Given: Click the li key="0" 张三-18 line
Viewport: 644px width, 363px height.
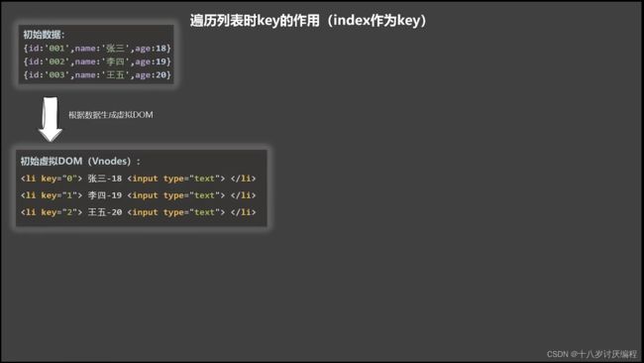Looking at the screenshot, I should click(x=139, y=179).
